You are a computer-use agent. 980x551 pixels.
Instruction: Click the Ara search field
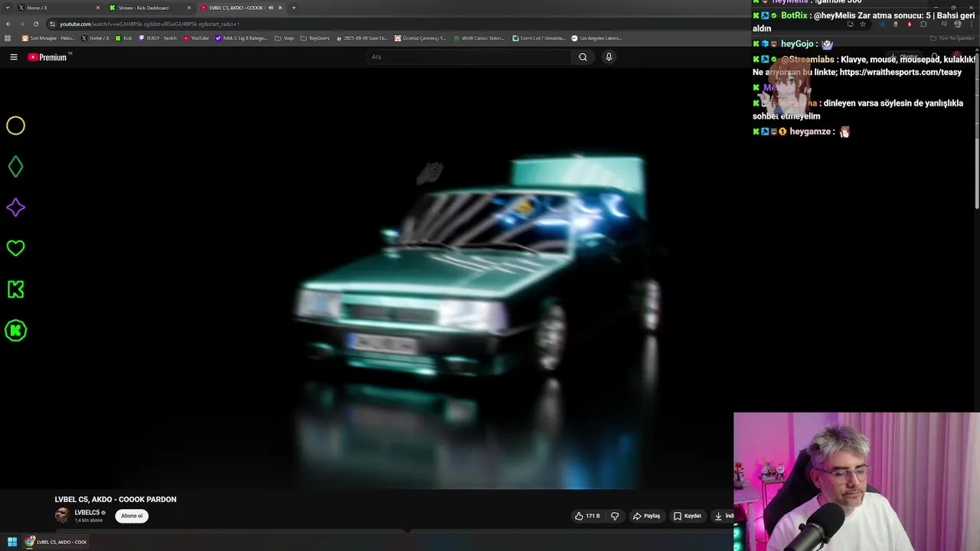pos(469,57)
